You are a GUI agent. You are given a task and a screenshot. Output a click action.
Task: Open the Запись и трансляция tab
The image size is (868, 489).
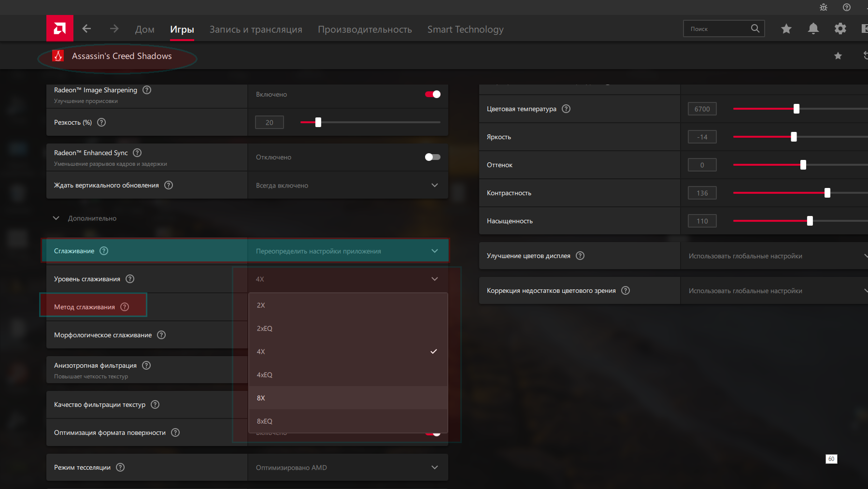coord(256,29)
